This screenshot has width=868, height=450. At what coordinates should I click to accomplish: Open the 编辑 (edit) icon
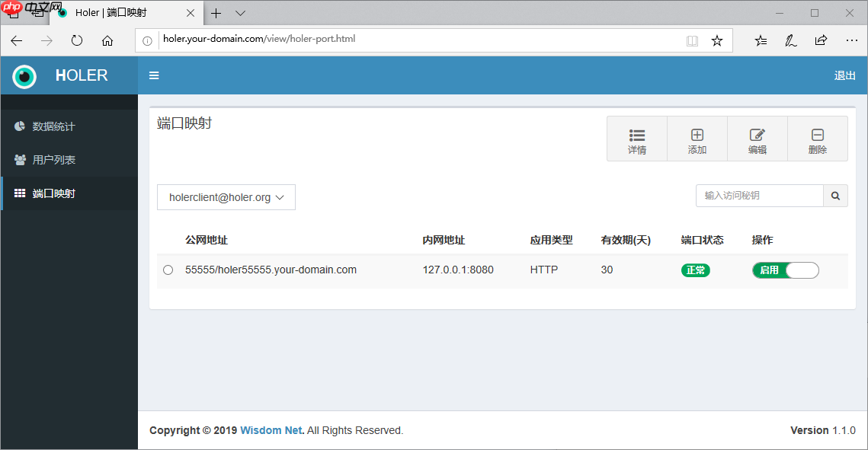757,138
